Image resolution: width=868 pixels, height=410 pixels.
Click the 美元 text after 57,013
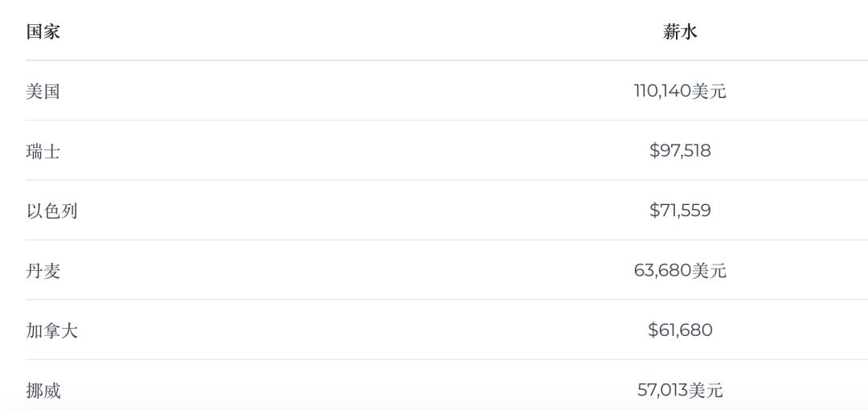coord(706,390)
